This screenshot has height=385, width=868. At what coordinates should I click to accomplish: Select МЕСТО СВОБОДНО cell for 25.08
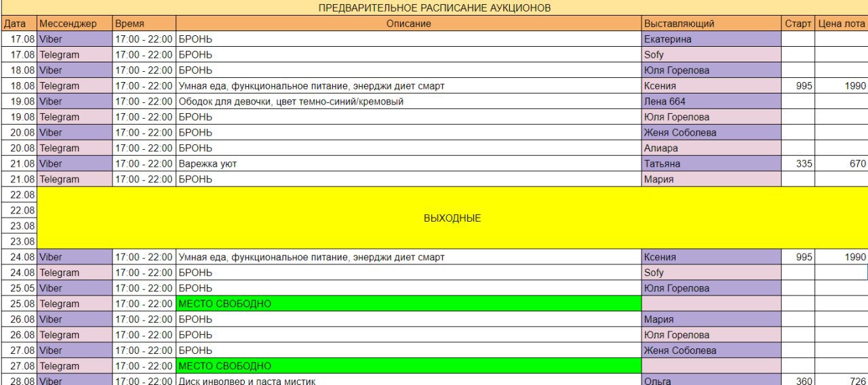tap(409, 304)
